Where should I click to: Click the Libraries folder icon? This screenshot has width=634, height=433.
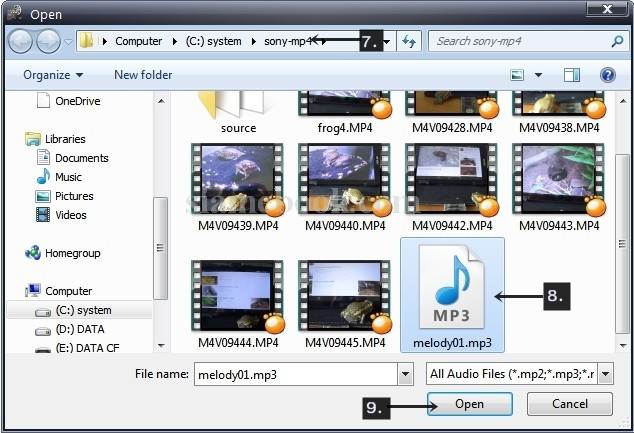click(x=33, y=139)
